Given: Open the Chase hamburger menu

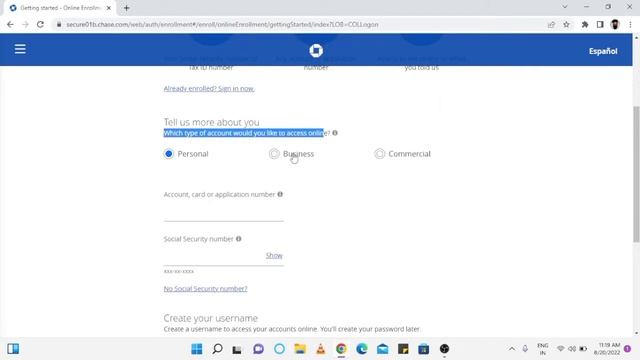Looking at the screenshot, I should [x=20, y=49].
